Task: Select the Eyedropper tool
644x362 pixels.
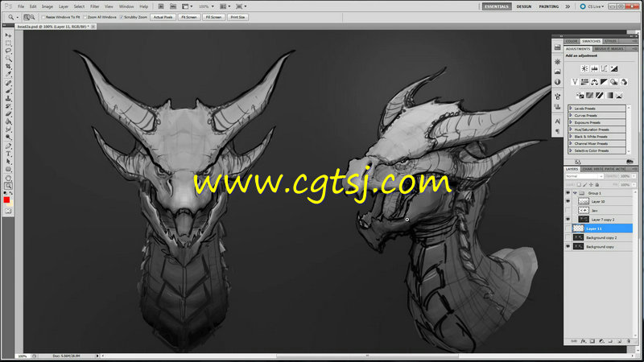Action: click(x=8, y=74)
